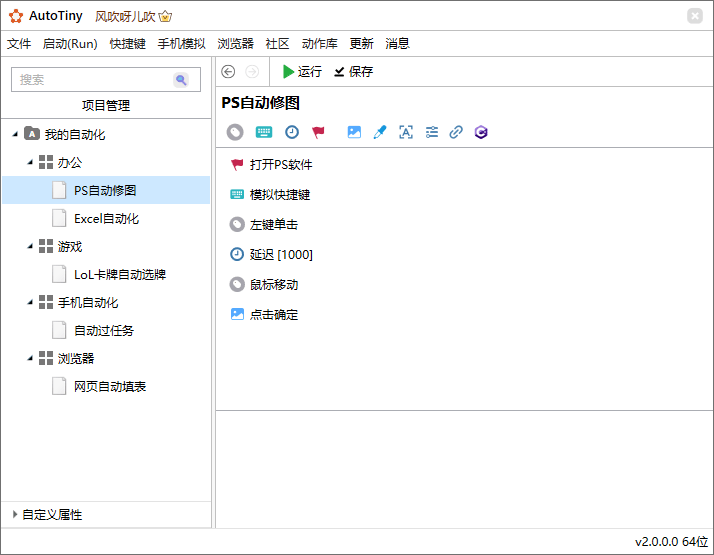Select the Excel自动化 project item
The height and width of the screenshot is (555, 714).
tap(106, 218)
